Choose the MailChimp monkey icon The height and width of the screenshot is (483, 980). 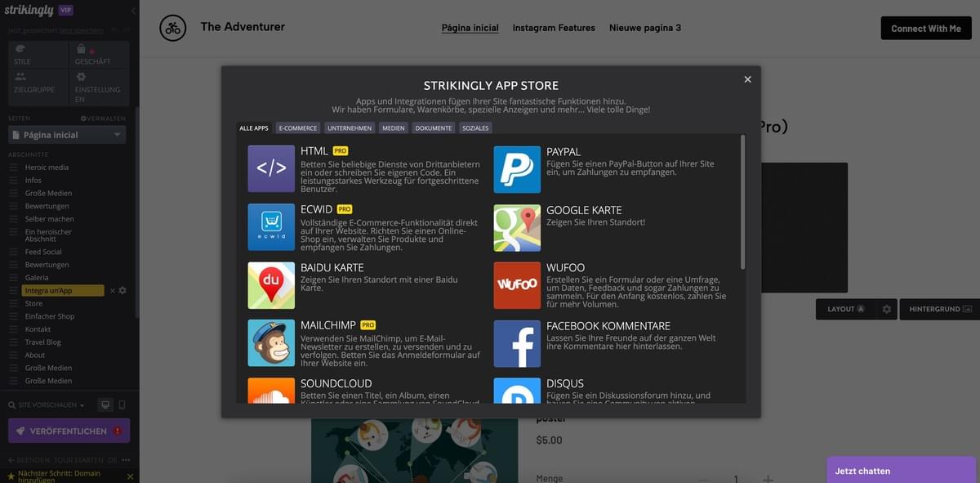coord(271,343)
